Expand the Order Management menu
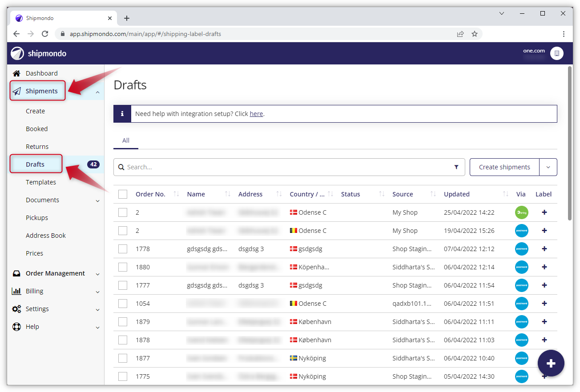580x392 pixels. tap(56, 273)
